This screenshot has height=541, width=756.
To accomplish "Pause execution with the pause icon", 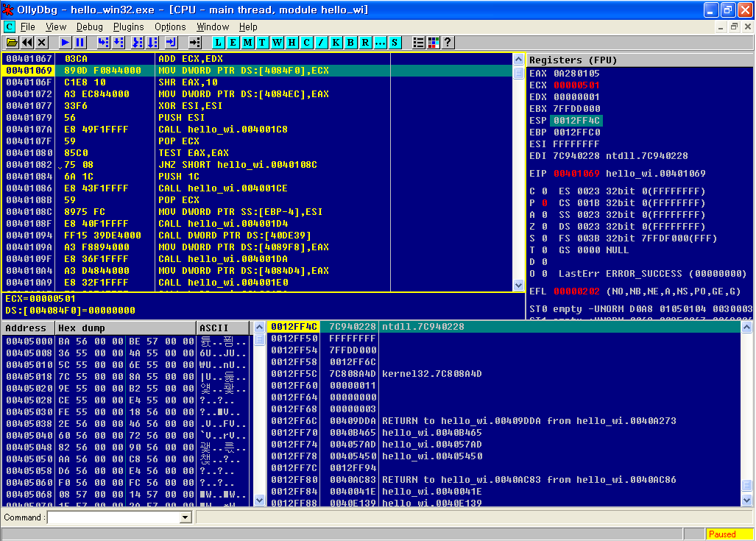I will 80,43.
